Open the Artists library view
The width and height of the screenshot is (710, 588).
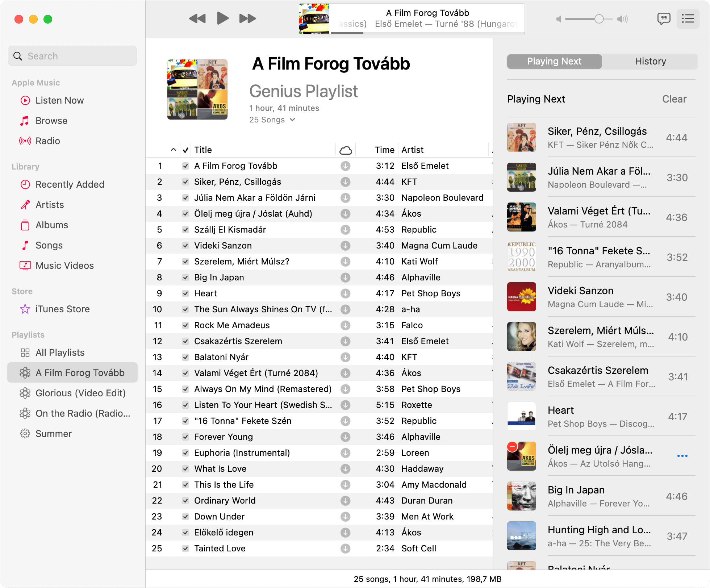[72, 205]
